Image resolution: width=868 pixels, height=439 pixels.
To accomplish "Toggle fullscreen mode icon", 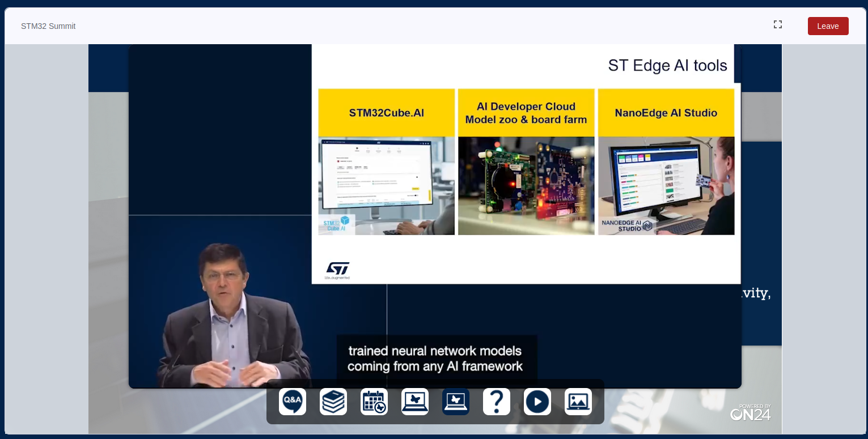I will (x=778, y=24).
